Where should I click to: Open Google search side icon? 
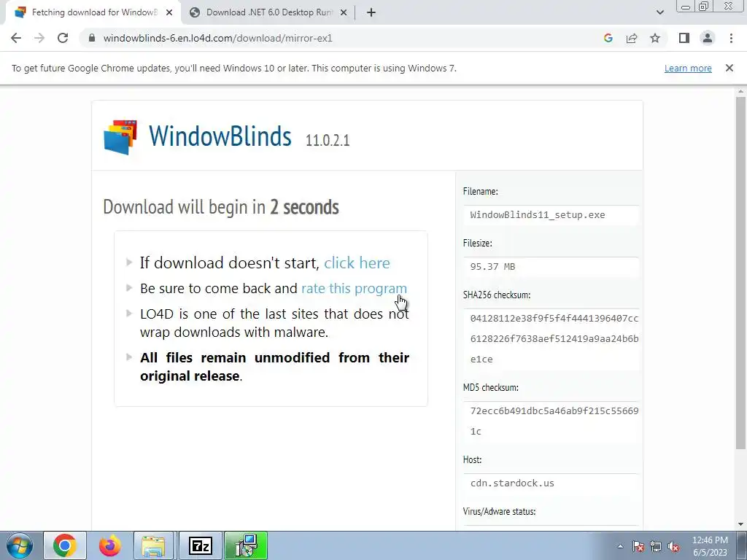coord(608,38)
